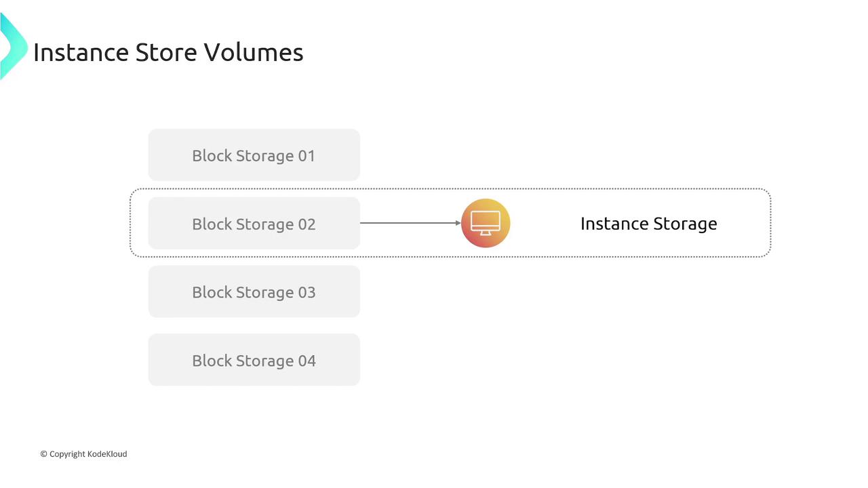The height and width of the screenshot is (488, 868).
Task: Click the arrow line leaving Block Storage 02
Action: 407,223
